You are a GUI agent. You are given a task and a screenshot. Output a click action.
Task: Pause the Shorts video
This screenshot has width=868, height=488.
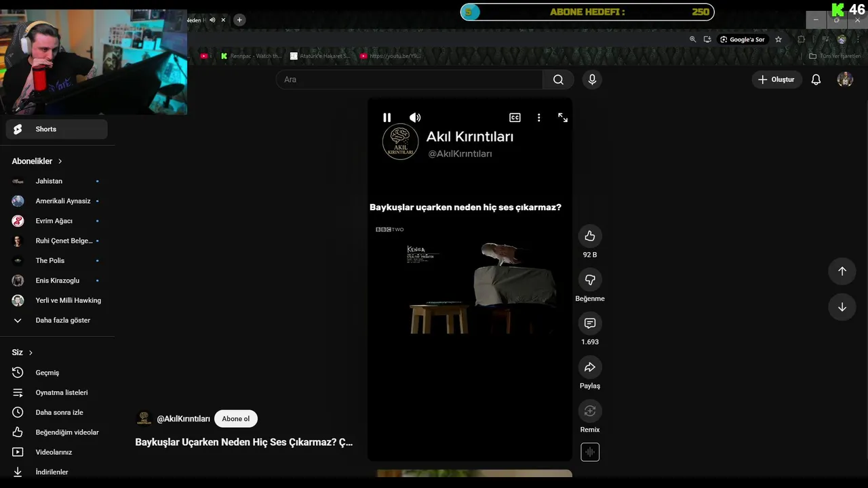(x=387, y=117)
